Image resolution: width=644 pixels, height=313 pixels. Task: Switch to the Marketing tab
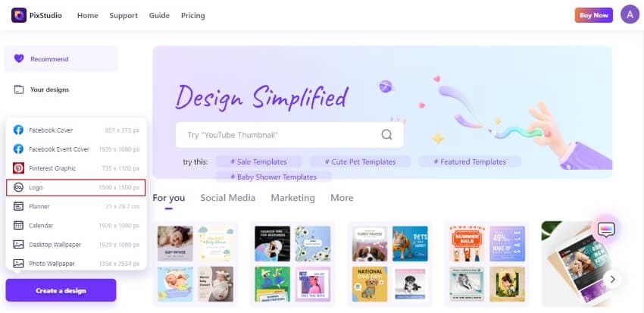(292, 198)
